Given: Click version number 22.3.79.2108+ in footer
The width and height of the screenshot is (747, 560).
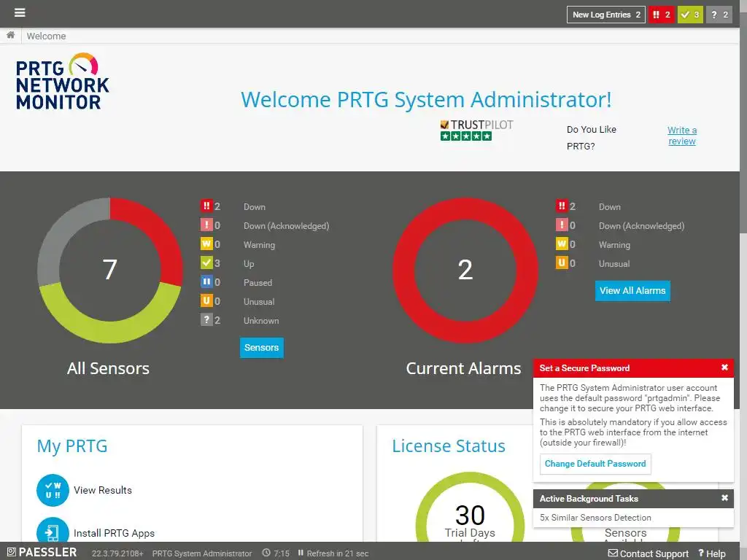Looking at the screenshot, I should pyautogui.click(x=117, y=553).
